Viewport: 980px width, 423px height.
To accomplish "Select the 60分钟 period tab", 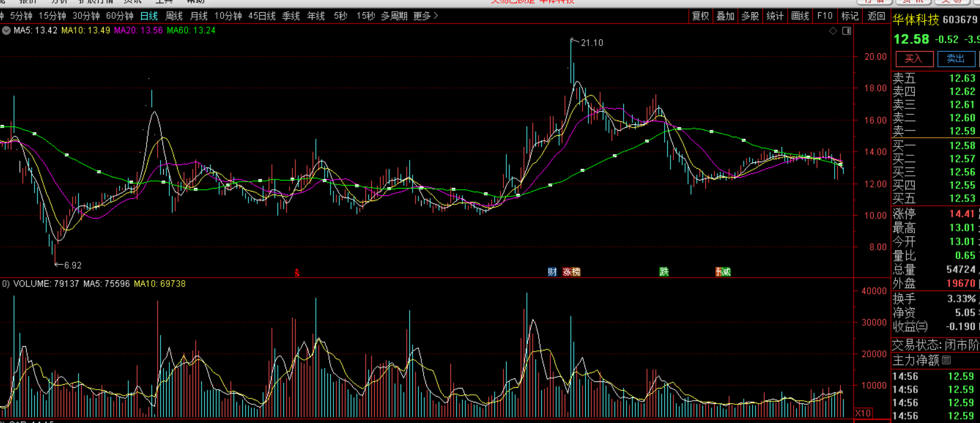I will click(120, 16).
